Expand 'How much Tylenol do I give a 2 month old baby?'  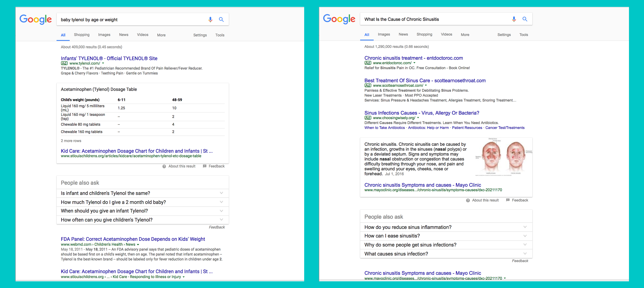143,202
